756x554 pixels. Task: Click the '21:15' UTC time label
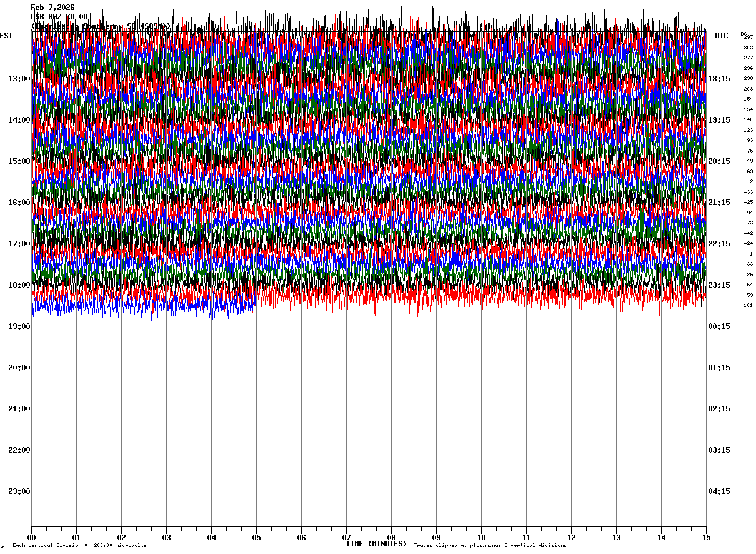(719, 203)
